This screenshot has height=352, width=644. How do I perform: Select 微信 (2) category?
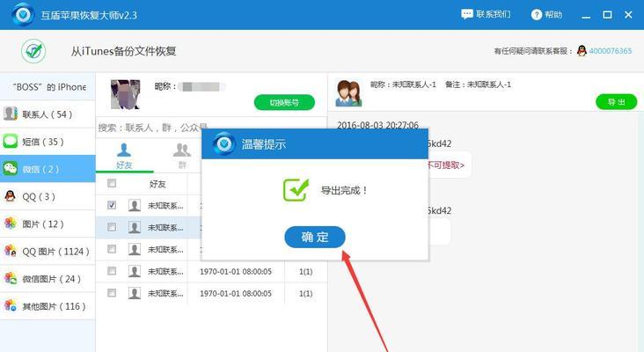click(x=48, y=169)
